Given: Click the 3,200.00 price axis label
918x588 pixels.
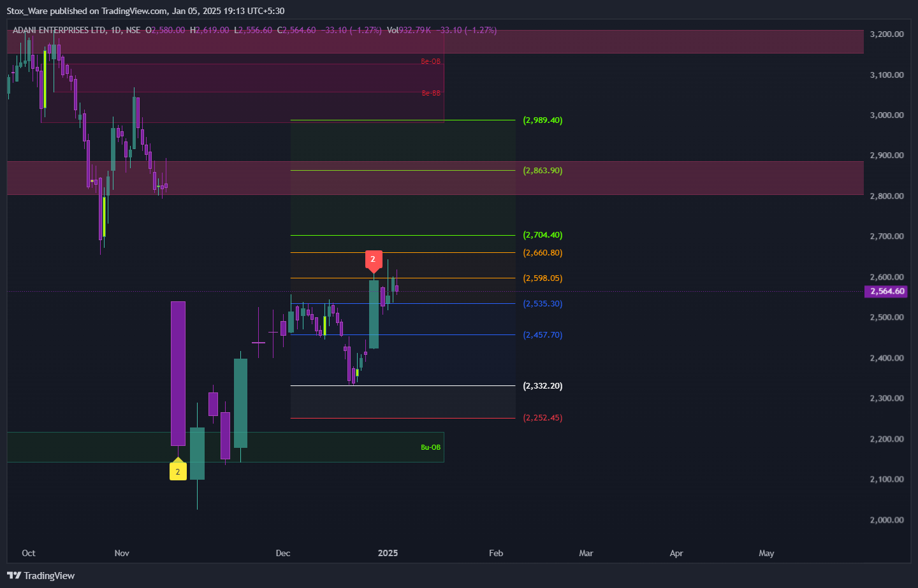Looking at the screenshot, I should tap(887, 34).
